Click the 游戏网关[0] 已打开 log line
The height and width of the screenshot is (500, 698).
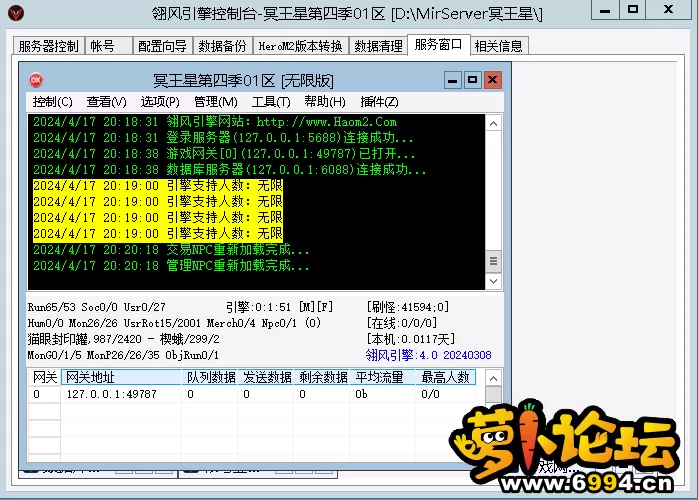click(x=224, y=154)
